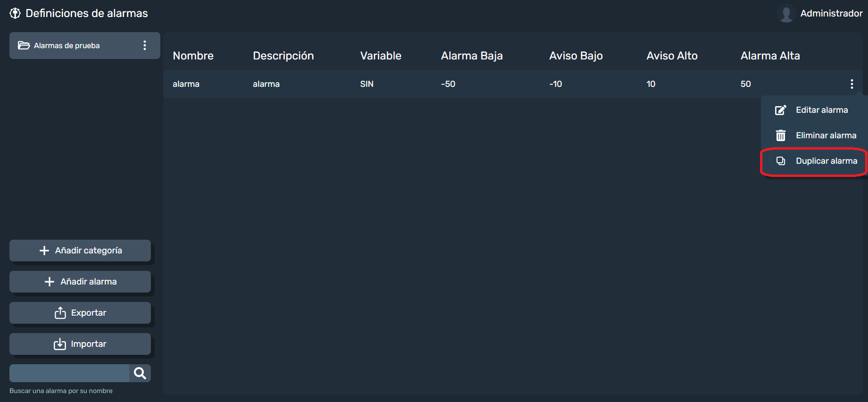Select the SIN variable cell
The height and width of the screenshot is (402, 868).
(x=367, y=84)
